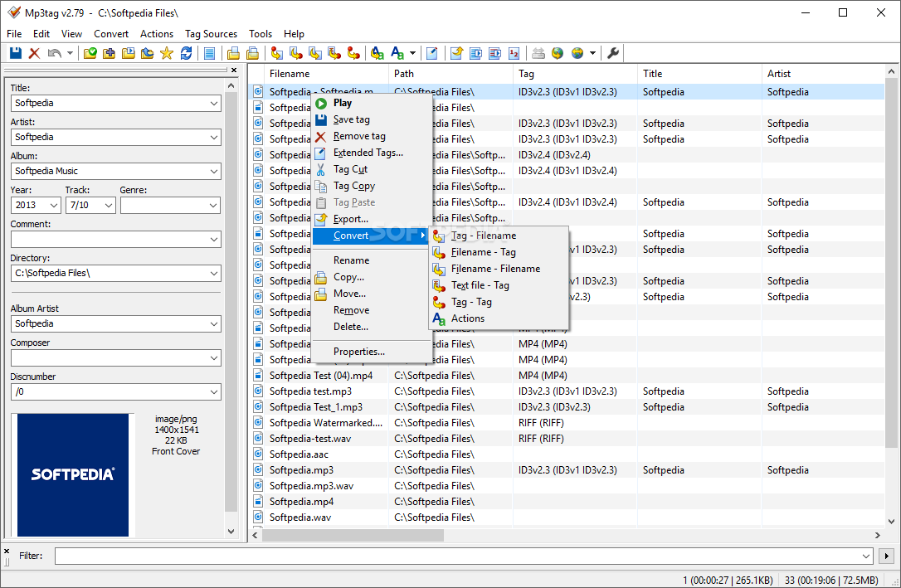Click the vertical scrollbar thumb of file list

(x=891, y=262)
